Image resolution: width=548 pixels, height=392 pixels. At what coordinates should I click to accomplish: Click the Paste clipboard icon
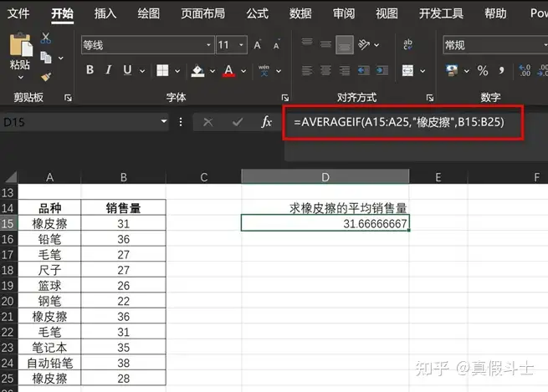tap(21, 44)
